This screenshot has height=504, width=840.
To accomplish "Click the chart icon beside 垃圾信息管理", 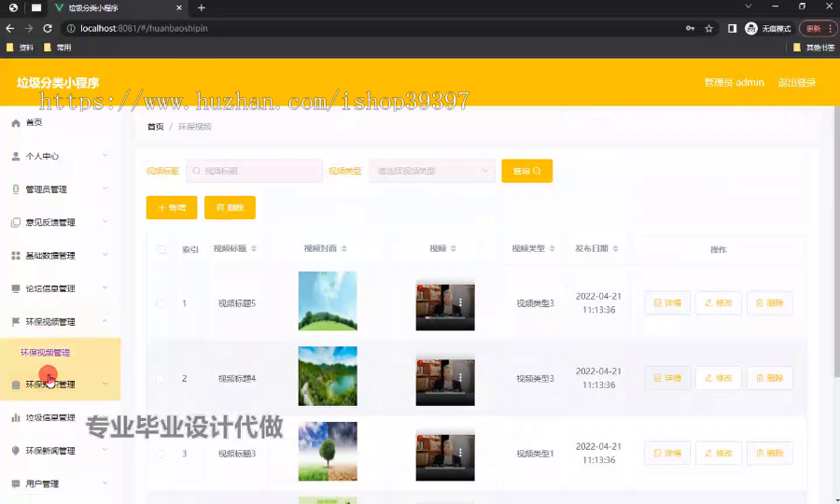I will [x=16, y=418].
